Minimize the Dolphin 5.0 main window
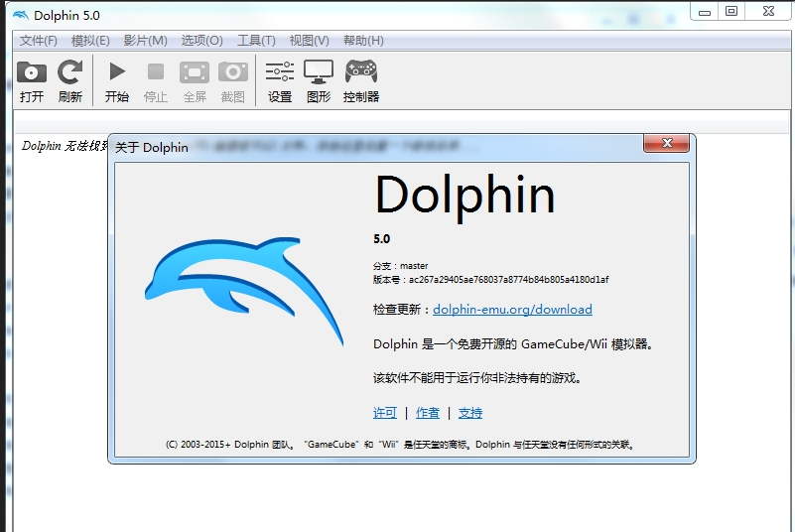The height and width of the screenshot is (532, 795). pos(705,12)
